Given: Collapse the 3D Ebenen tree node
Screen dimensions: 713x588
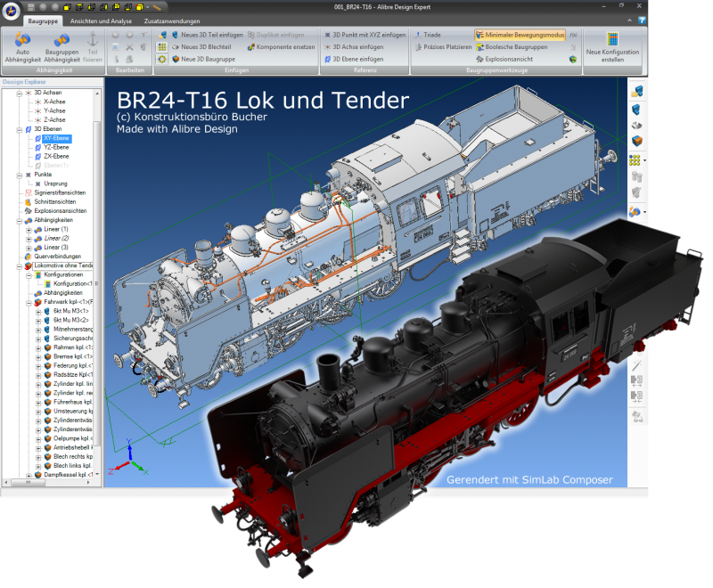Looking at the screenshot, I should (19, 129).
